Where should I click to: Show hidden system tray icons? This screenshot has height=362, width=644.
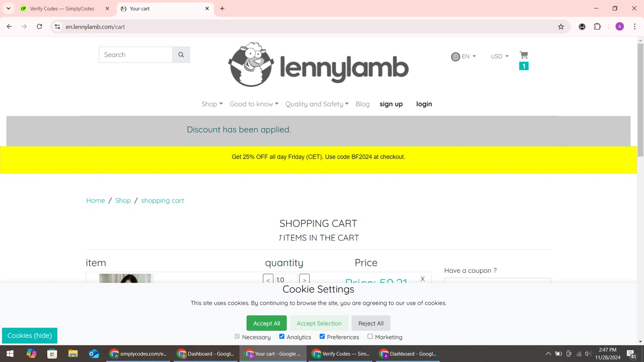pyautogui.click(x=548, y=354)
